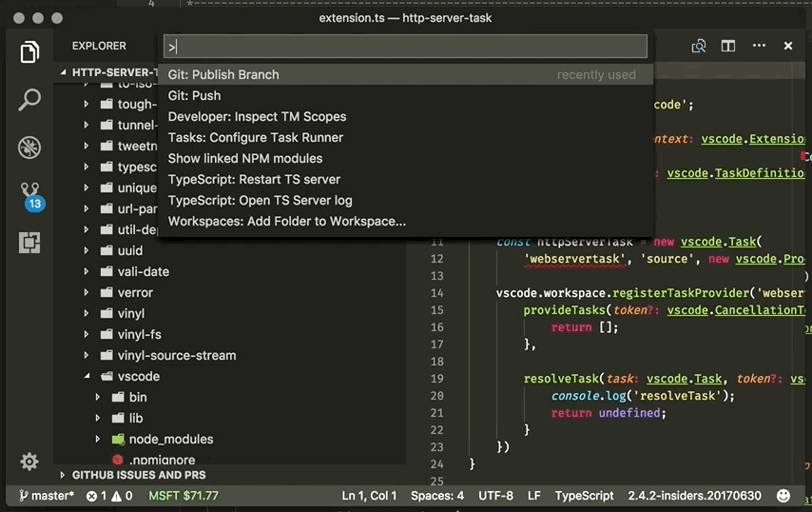Click the command palette input field
This screenshot has height=512, width=812.
(x=405, y=47)
